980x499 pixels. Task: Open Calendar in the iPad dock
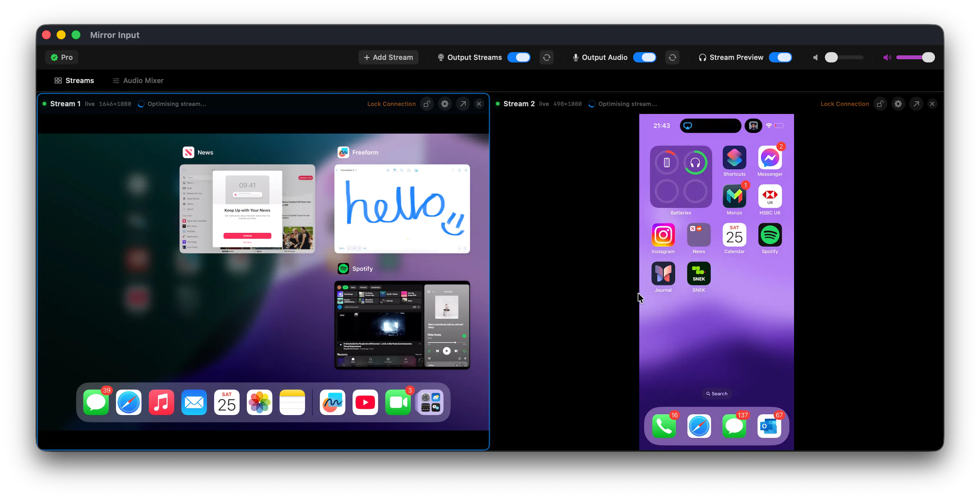click(x=227, y=402)
